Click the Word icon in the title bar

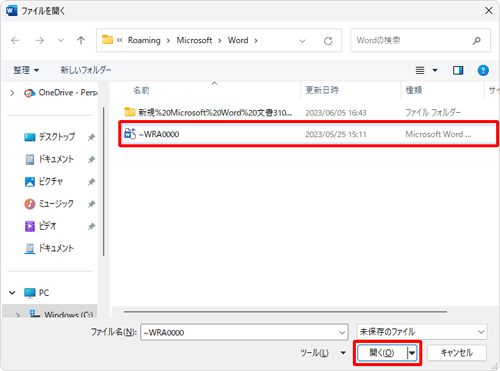[11, 11]
